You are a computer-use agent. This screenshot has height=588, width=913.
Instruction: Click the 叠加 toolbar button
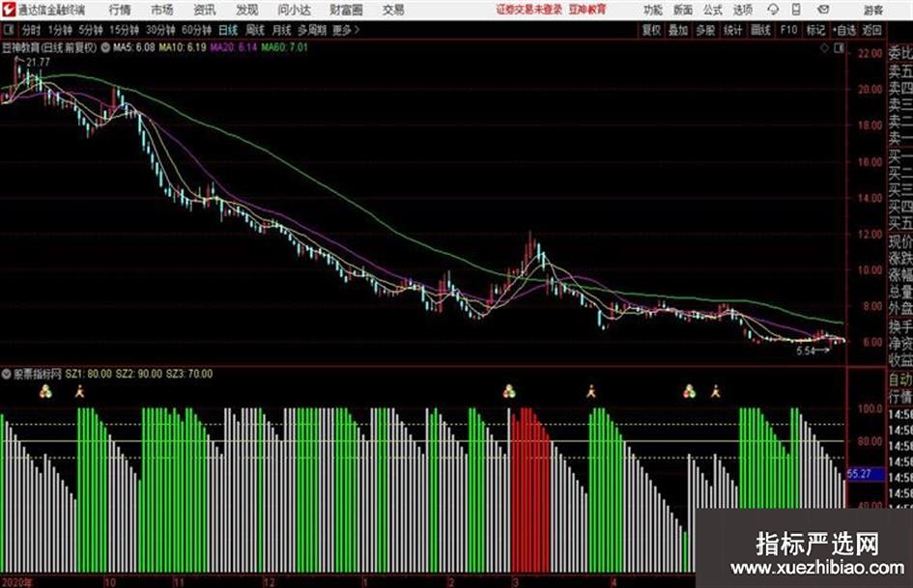678,30
